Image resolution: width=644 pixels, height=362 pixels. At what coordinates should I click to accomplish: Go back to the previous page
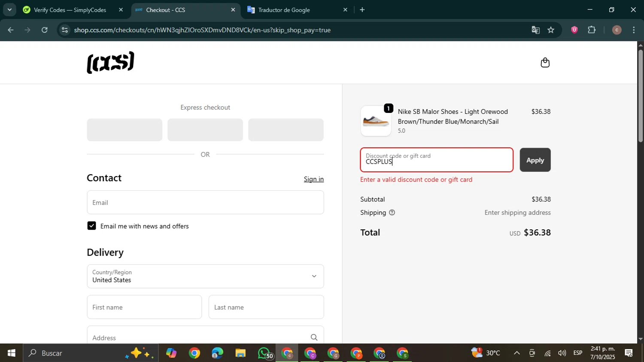[x=11, y=30]
